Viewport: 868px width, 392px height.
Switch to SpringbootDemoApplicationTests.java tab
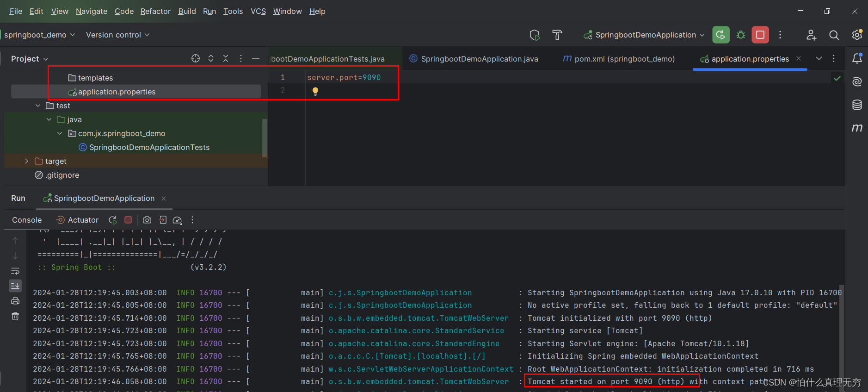click(x=327, y=59)
